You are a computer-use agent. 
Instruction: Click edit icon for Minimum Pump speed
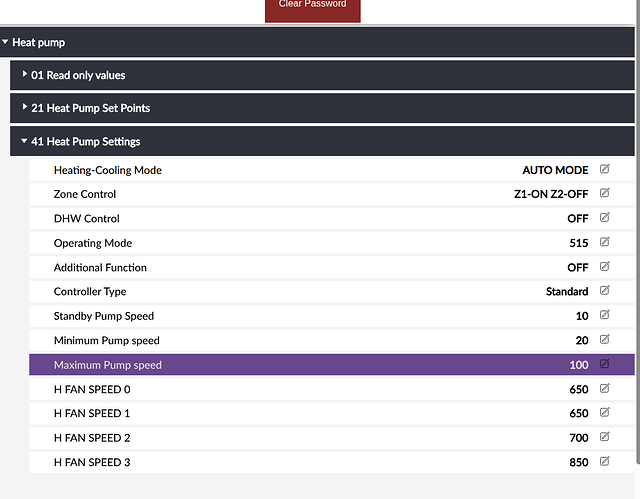point(604,340)
